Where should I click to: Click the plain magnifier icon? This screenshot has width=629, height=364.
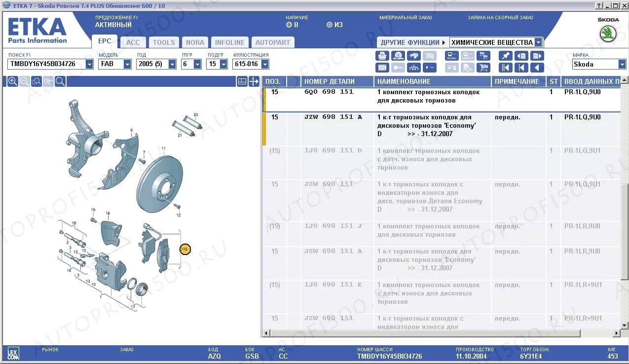click(x=60, y=81)
